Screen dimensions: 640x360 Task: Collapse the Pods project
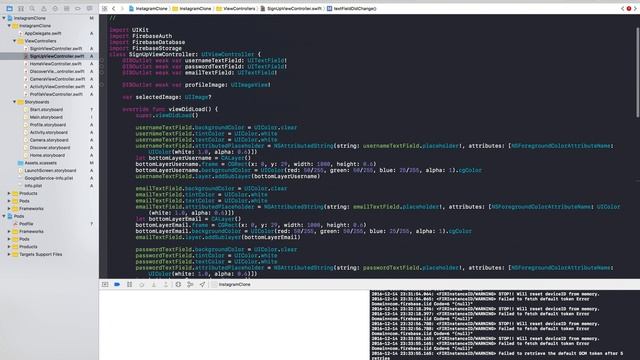[x=4, y=216]
